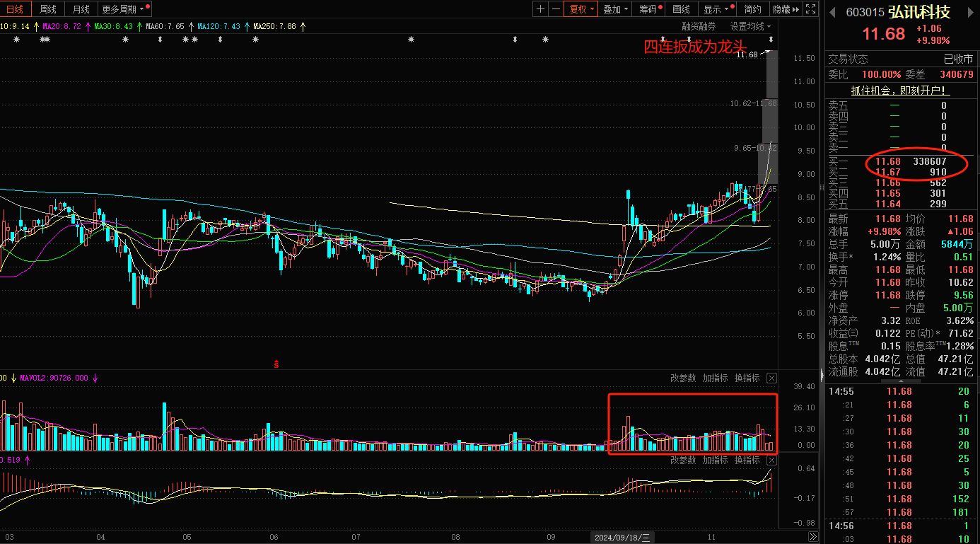Click 买二 volume 910
This screenshot has width=980, height=544.
tap(938, 172)
